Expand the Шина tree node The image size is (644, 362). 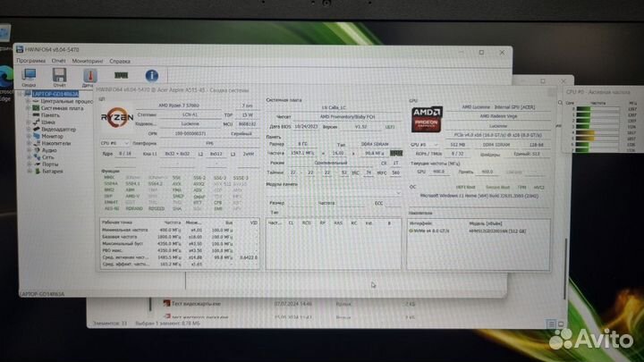(29, 122)
